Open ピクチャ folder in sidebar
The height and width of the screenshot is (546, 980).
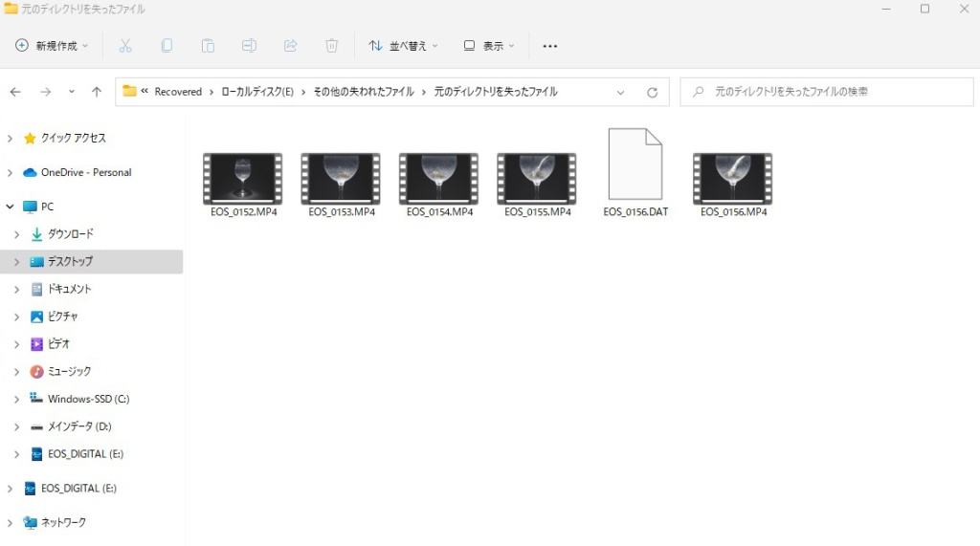(x=62, y=317)
